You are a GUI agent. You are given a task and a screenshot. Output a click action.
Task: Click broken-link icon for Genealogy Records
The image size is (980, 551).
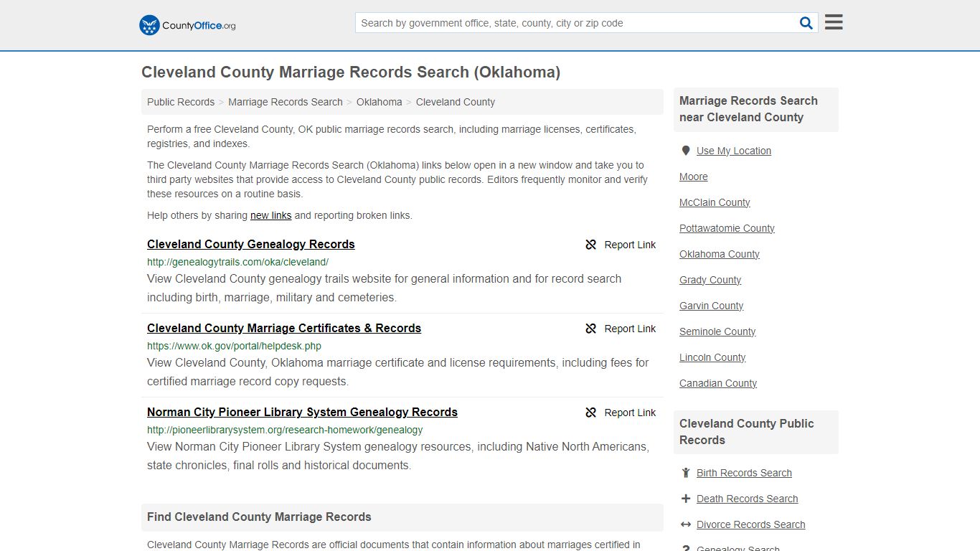(591, 245)
